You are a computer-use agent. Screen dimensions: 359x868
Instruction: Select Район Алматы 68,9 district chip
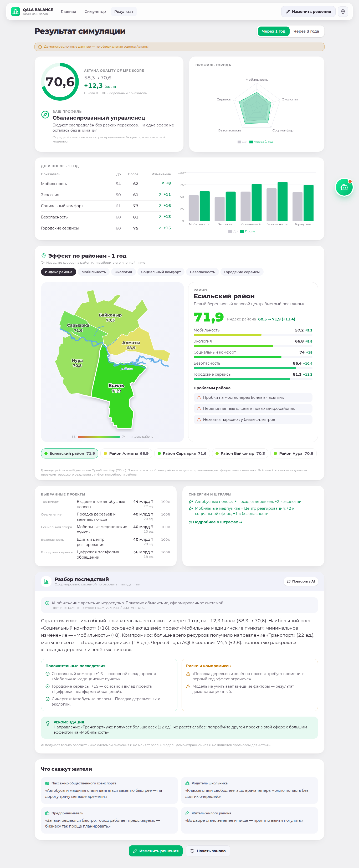[126, 453]
